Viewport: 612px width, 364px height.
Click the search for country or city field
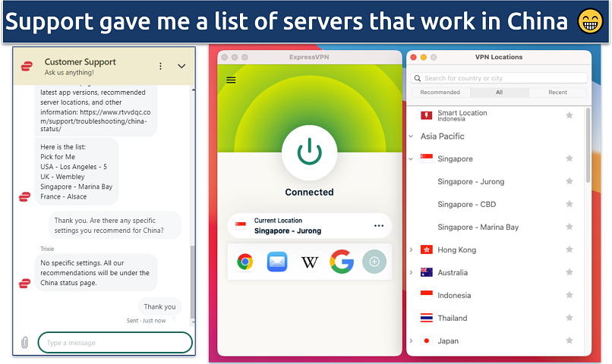[x=499, y=78]
